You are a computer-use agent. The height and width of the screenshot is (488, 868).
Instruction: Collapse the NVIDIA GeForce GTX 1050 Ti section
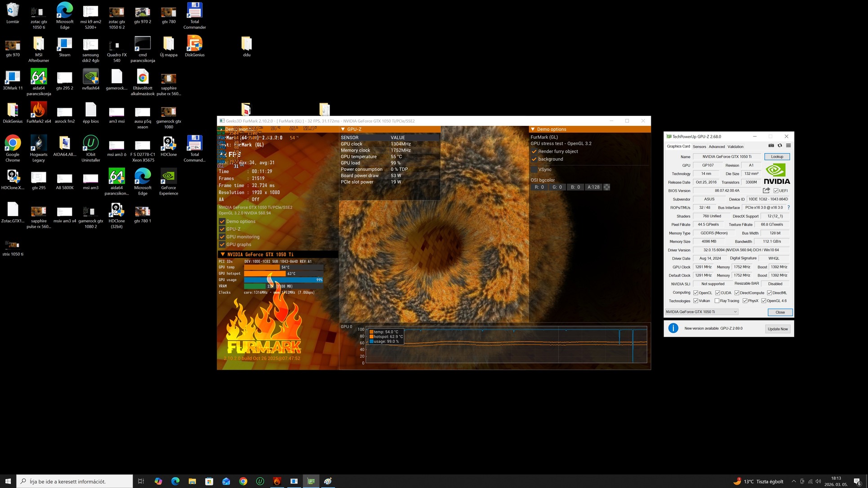(x=223, y=254)
